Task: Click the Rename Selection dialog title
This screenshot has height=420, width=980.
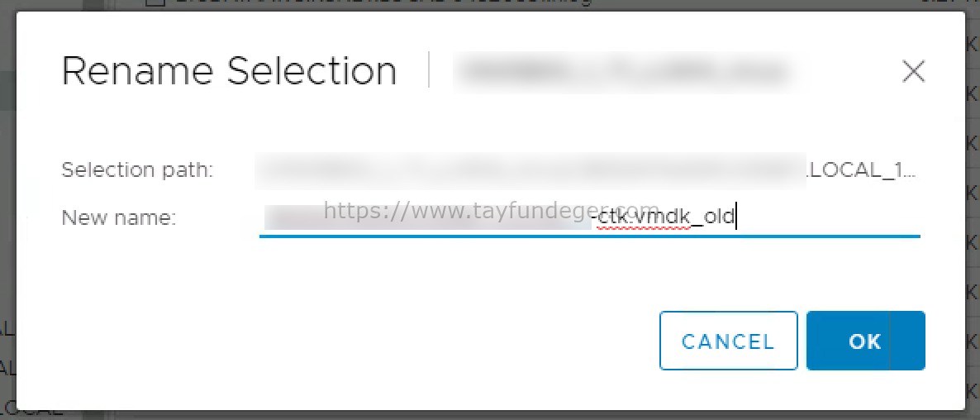Action: click(x=230, y=71)
